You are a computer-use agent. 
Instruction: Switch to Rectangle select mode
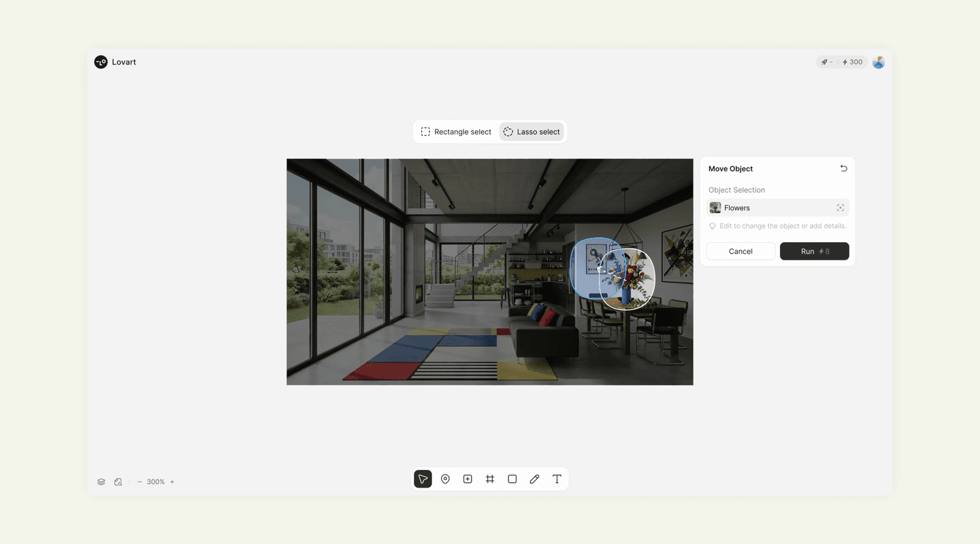(x=456, y=132)
